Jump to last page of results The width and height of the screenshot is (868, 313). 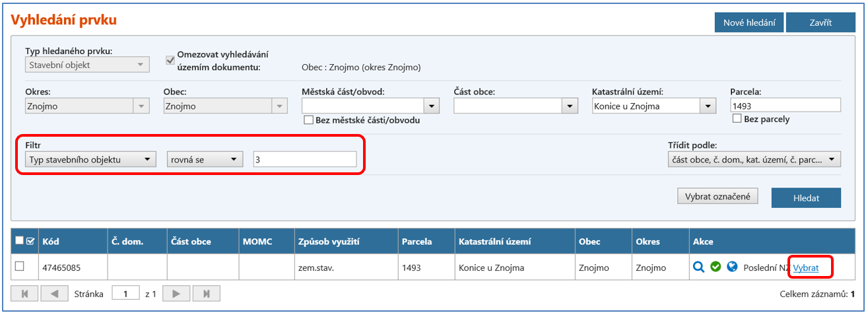click(x=206, y=293)
